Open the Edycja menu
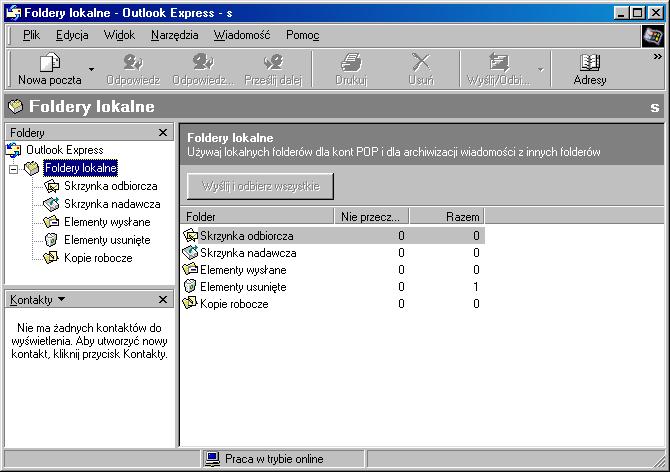This screenshot has height=472, width=670. click(72, 35)
